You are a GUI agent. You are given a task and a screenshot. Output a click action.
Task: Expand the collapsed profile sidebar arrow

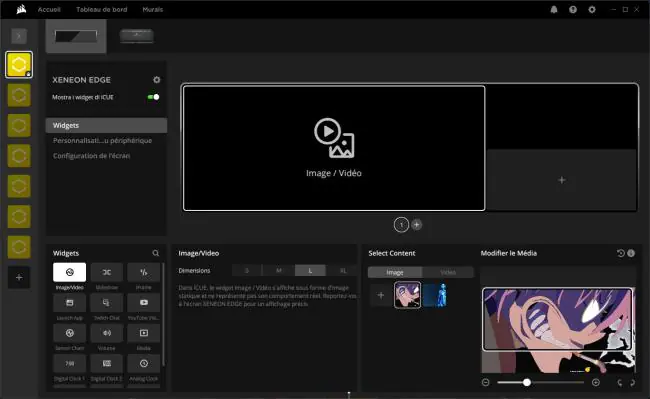coord(19,36)
